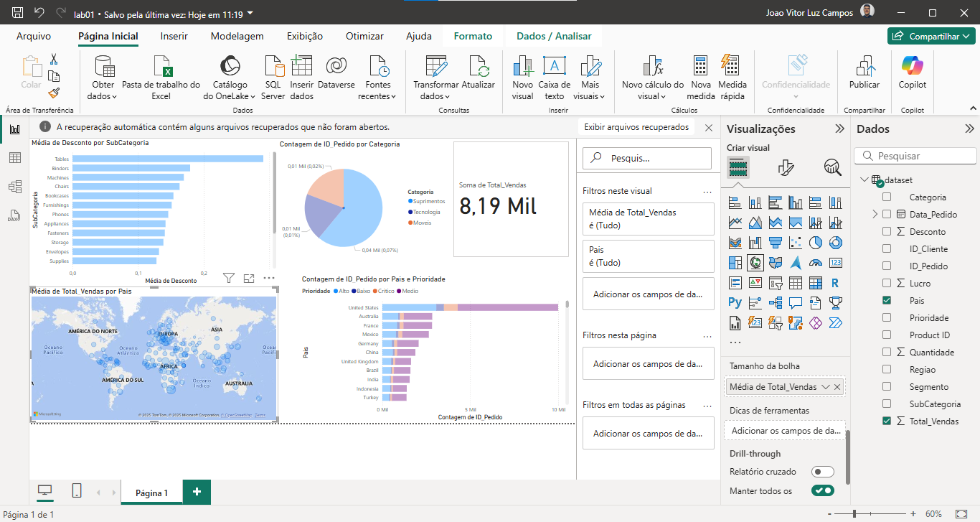Check the ID_Cliente field checkbox
The width and height of the screenshot is (980, 522).
(x=887, y=248)
